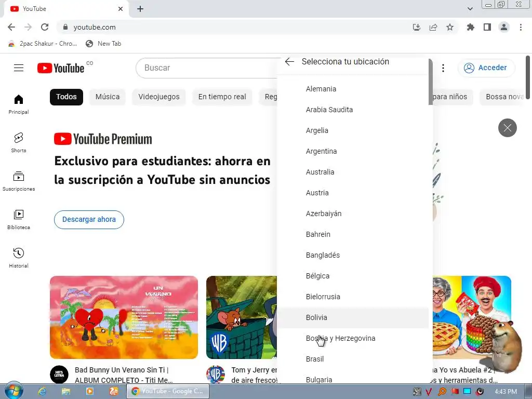Image resolution: width=532 pixels, height=399 pixels.
Task: Select Alemania as location
Action: pyautogui.click(x=353, y=89)
